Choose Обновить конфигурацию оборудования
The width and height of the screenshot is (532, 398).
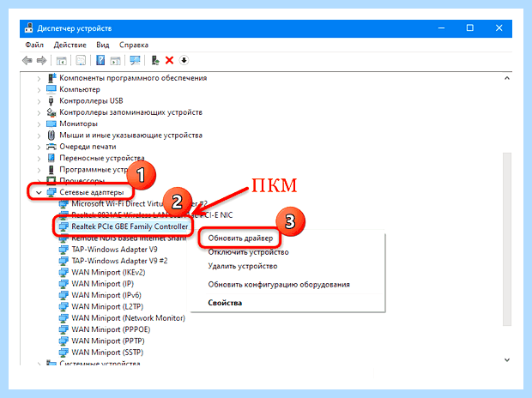[x=279, y=284]
